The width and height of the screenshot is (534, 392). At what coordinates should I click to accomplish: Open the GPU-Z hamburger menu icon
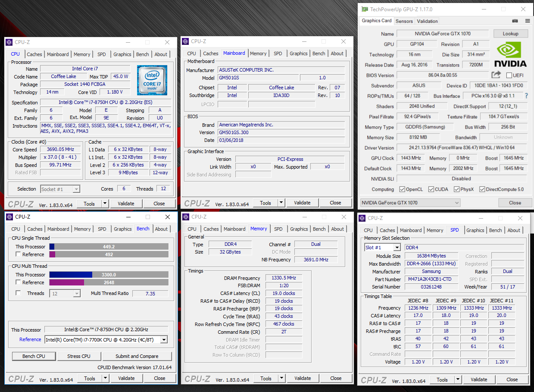point(527,21)
